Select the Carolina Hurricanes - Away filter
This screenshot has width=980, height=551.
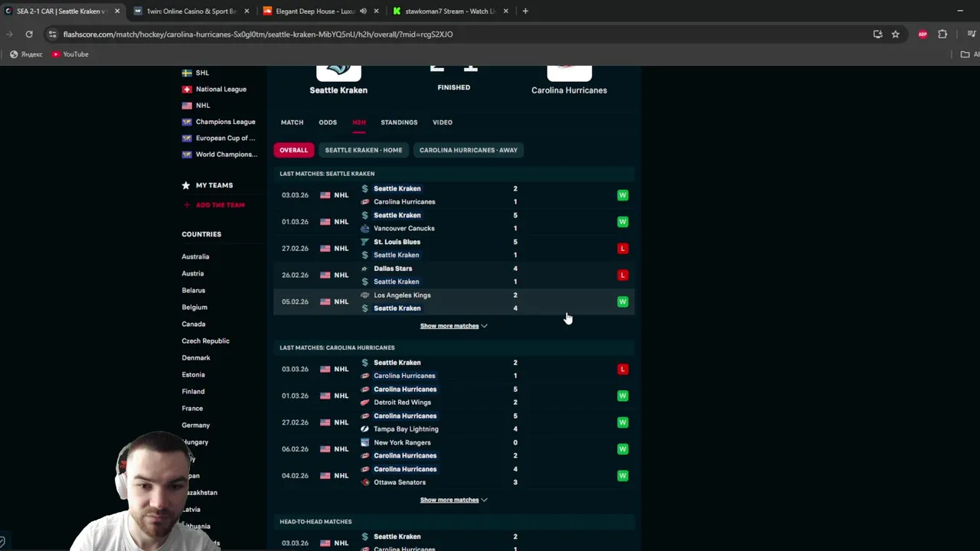click(x=469, y=150)
